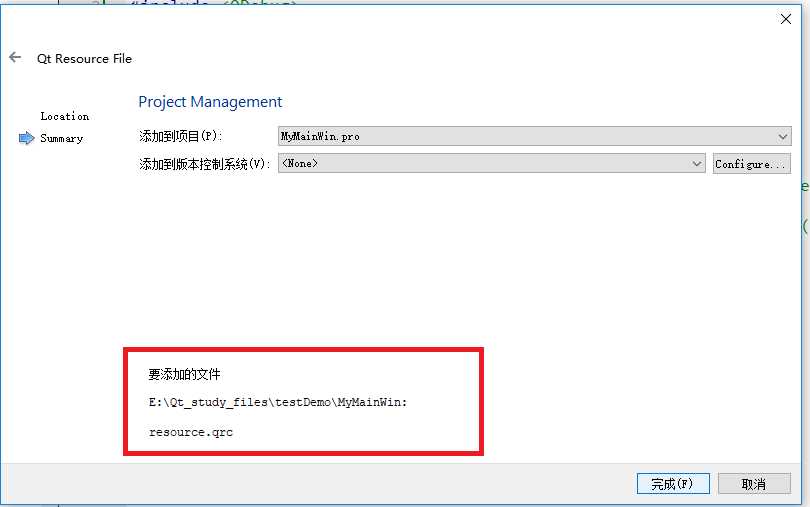This screenshot has width=810, height=507.
Task: Expand the version control <None> dropdown
Action: 491,164
